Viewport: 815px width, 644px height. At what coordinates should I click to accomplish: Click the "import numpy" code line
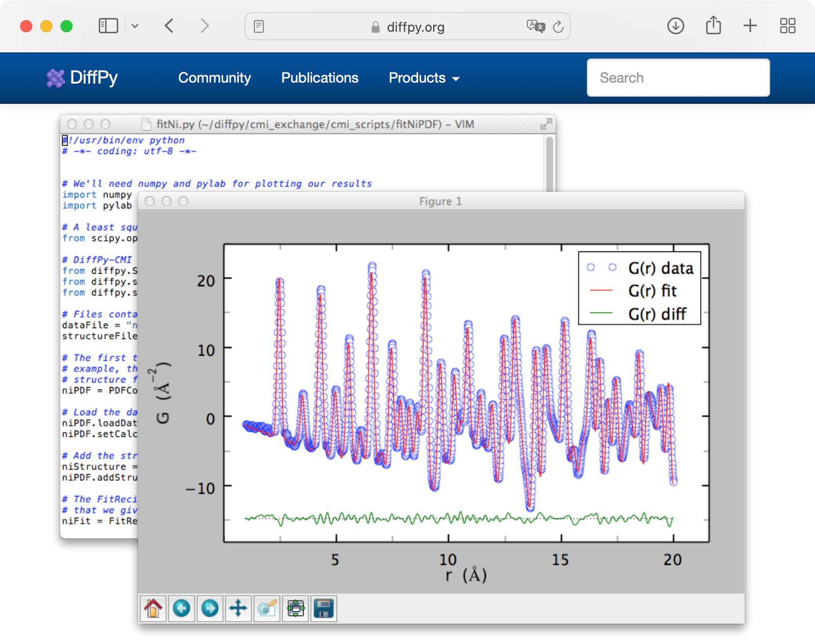(97, 195)
